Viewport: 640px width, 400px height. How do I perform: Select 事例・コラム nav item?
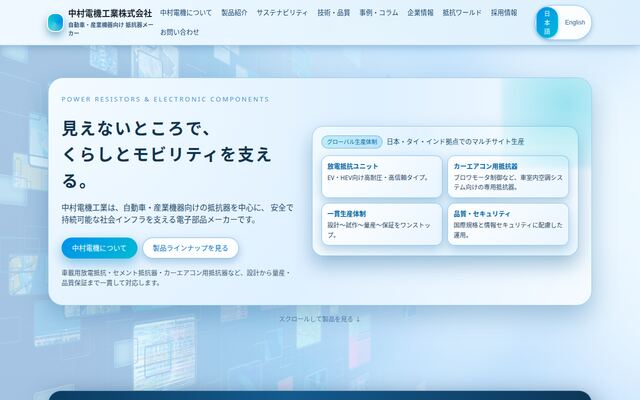pyautogui.click(x=378, y=13)
